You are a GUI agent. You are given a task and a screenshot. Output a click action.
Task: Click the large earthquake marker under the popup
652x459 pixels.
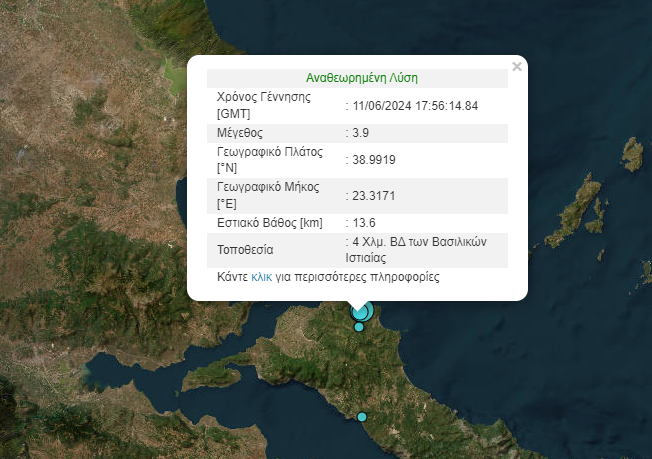[362, 311]
